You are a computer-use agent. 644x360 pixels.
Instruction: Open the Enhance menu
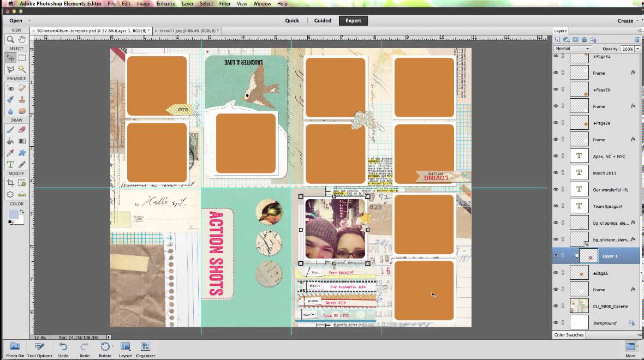[x=166, y=4]
